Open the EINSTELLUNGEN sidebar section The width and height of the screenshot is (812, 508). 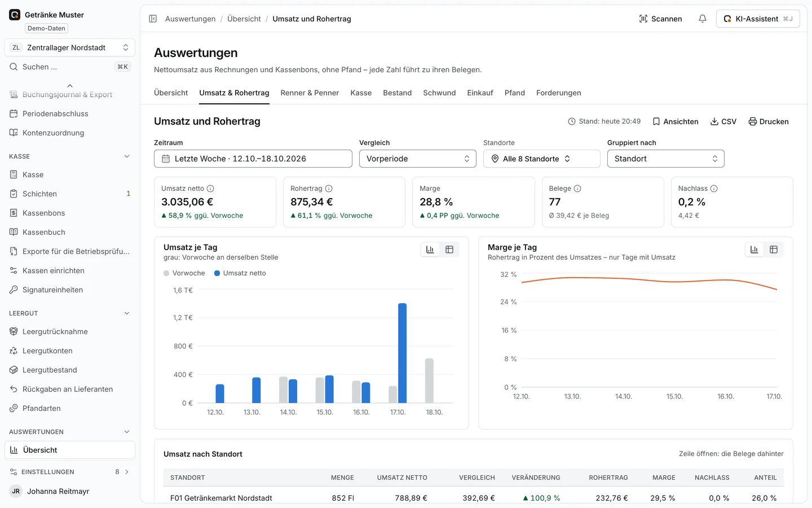pyautogui.click(x=70, y=472)
